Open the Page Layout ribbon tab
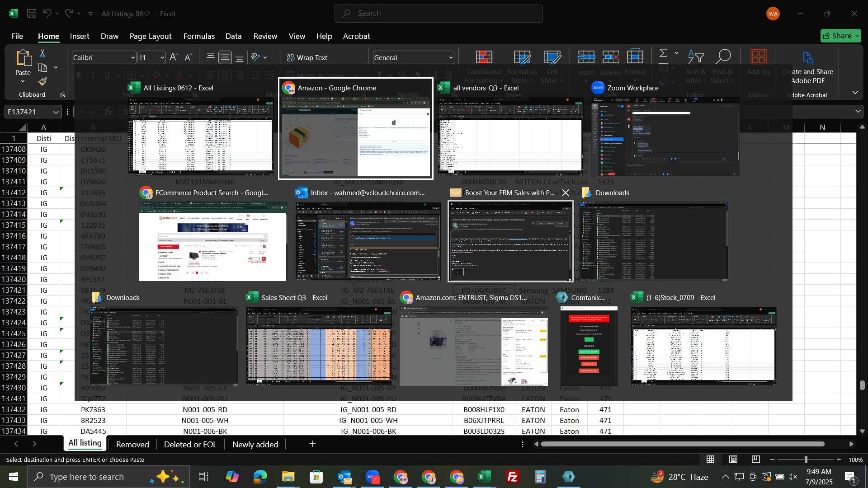868x488 pixels. click(151, 36)
